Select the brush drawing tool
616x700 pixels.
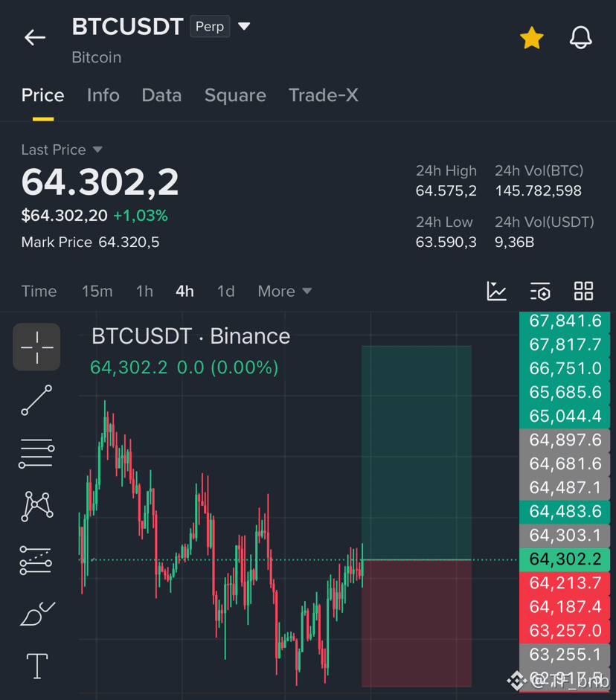[37, 614]
